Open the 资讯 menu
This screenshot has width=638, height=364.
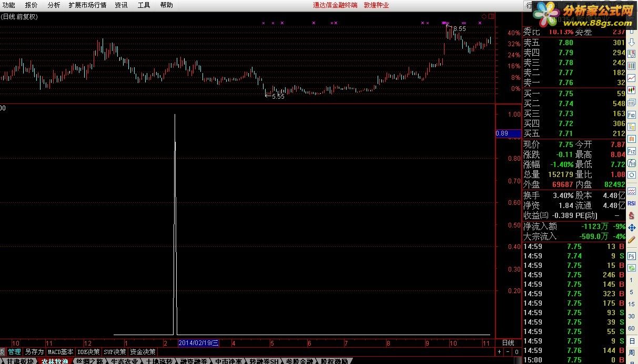click(x=121, y=5)
